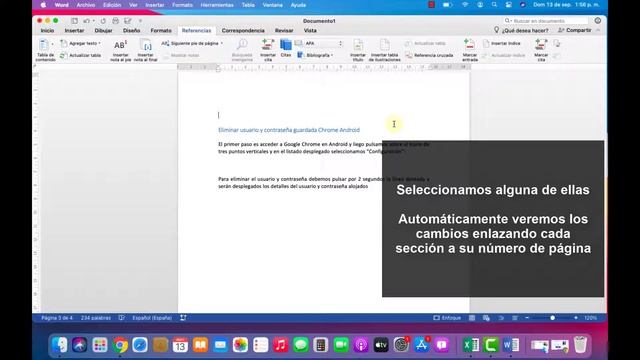Expand the Tabla de contenido arrow
The image size is (640, 360).
click(x=52, y=44)
